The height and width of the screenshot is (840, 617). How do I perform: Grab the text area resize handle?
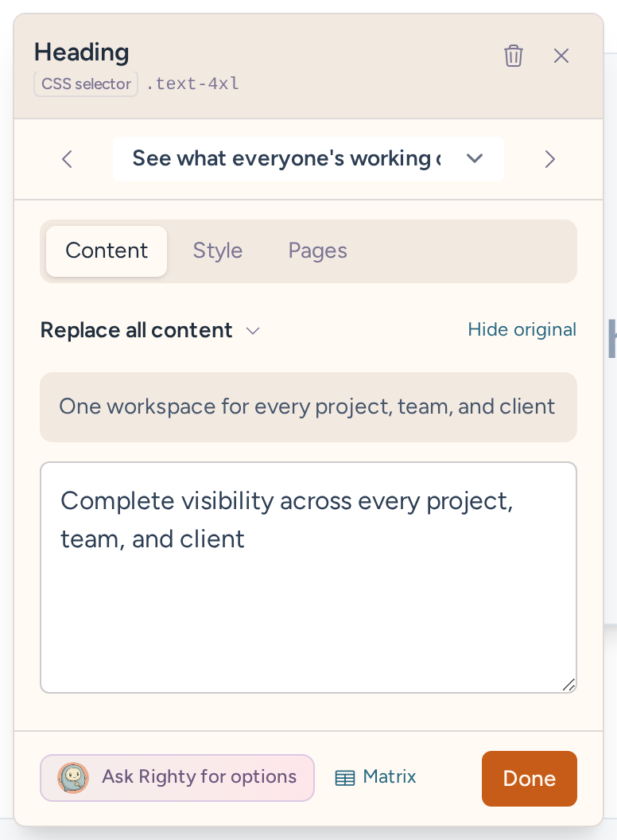[x=568, y=685]
